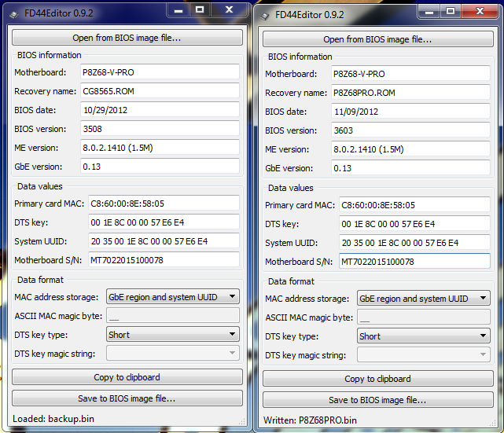
Task: Save to BIOS image file in left window
Action: 127,398
